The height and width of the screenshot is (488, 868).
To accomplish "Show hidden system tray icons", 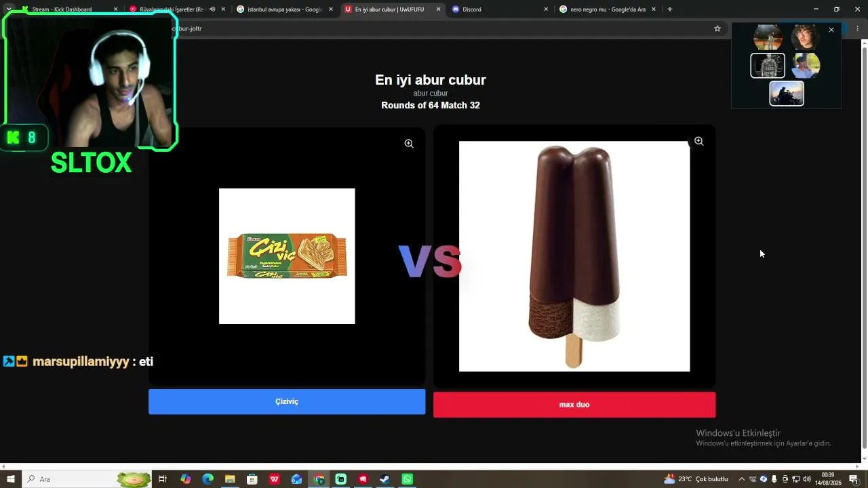I will pos(741,479).
